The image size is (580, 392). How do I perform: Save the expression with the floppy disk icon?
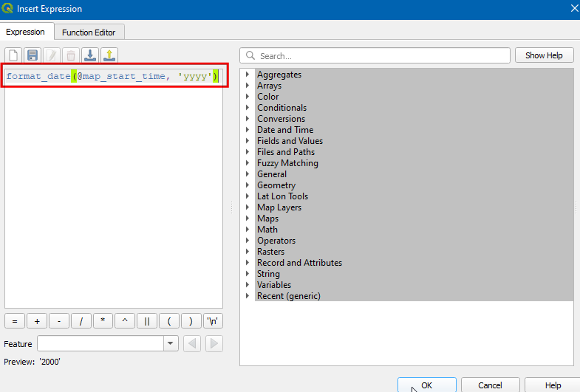33,55
